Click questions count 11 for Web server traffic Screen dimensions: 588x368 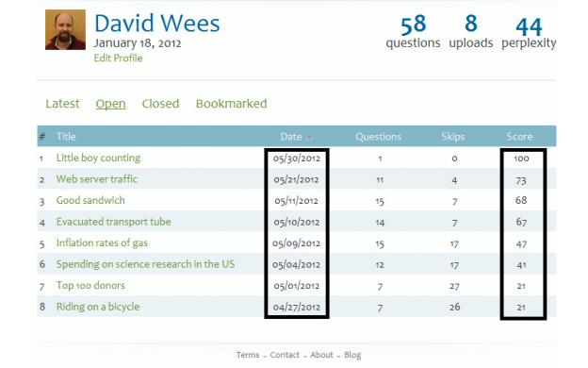[380, 180]
